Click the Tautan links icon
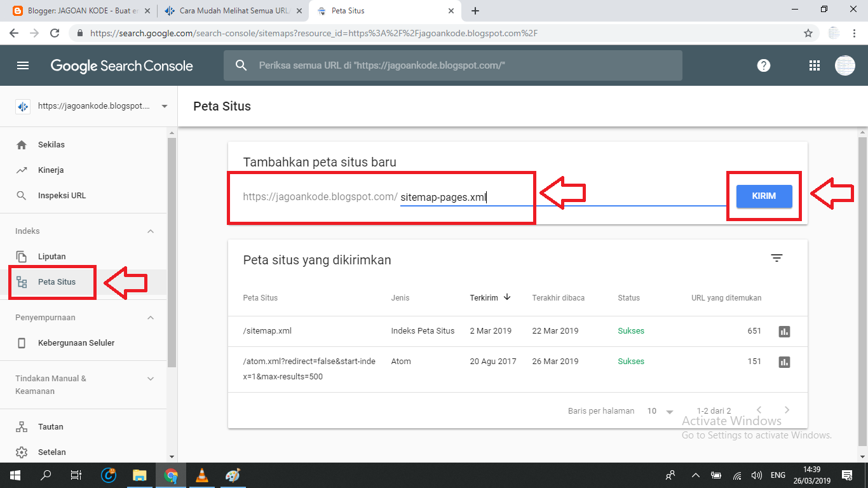Screen dimensions: 868x488 tap(22, 427)
